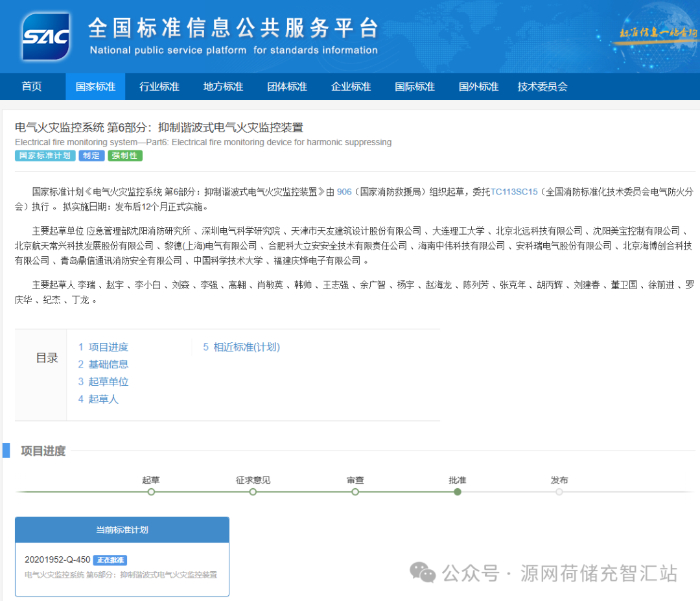Go to the 团体标准 tab

(x=287, y=86)
